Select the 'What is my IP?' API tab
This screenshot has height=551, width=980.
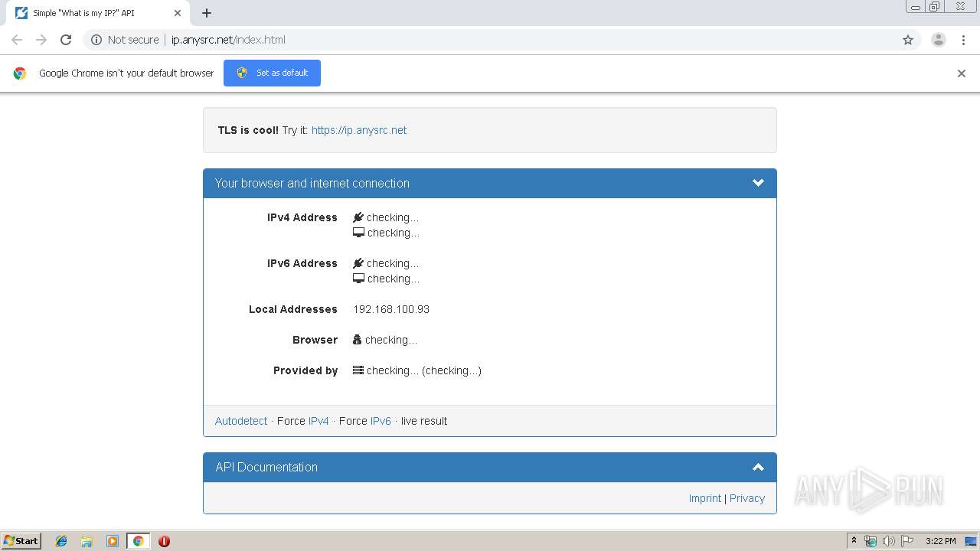(98, 13)
